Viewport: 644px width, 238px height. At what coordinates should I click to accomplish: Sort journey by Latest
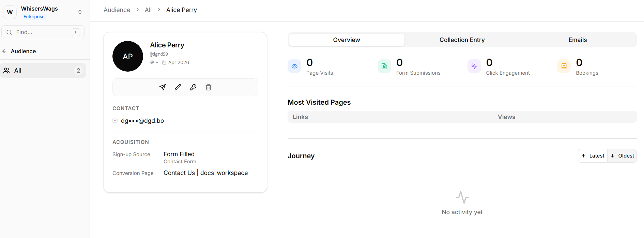pos(593,156)
